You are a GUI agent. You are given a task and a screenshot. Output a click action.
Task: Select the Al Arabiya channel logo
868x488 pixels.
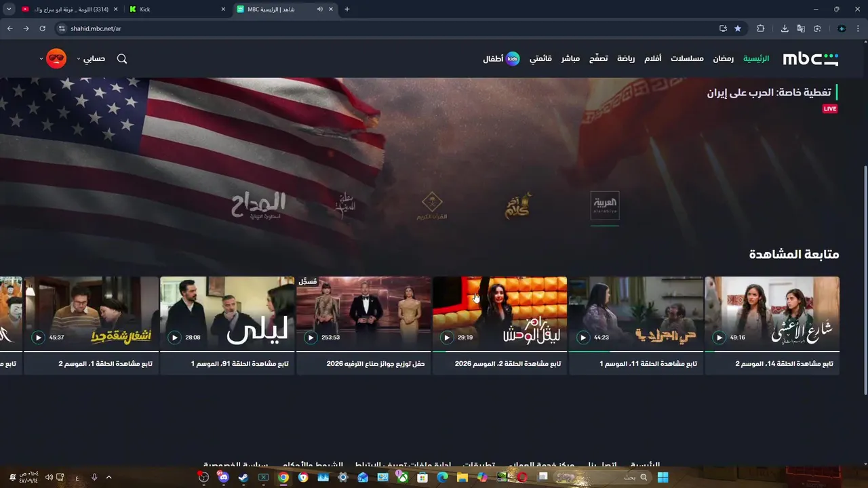[x=605, y=205]
